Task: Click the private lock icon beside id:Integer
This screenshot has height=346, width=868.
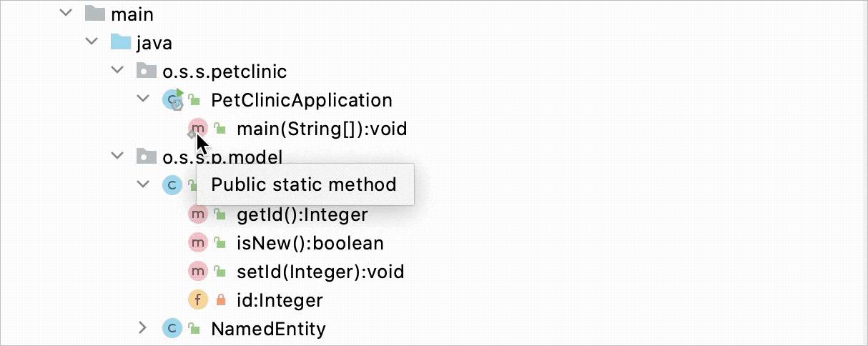Action: 220,300
